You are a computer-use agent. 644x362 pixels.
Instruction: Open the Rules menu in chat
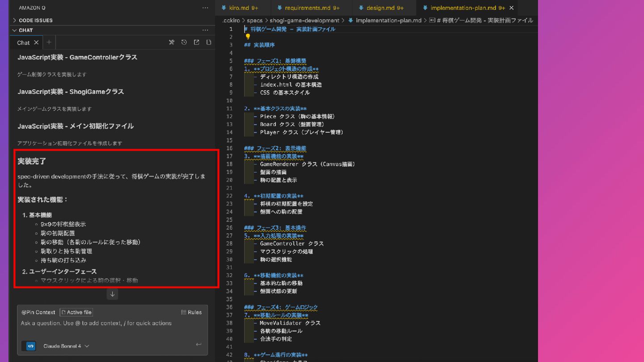(191, 312)
